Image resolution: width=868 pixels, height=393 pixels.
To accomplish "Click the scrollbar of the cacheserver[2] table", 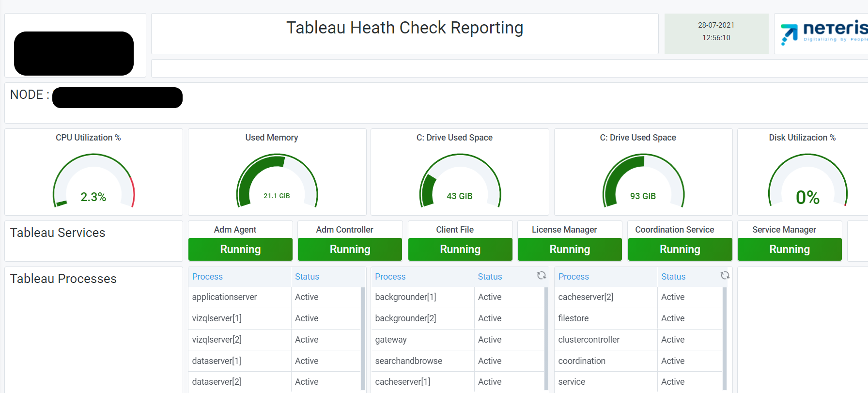I will (725, 338).
